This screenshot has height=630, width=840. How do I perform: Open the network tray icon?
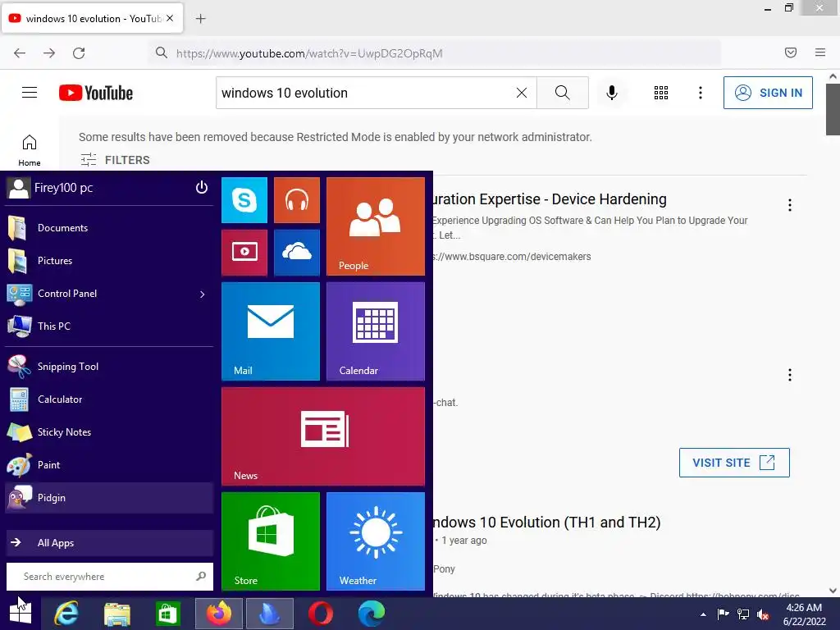coord(743,614)
